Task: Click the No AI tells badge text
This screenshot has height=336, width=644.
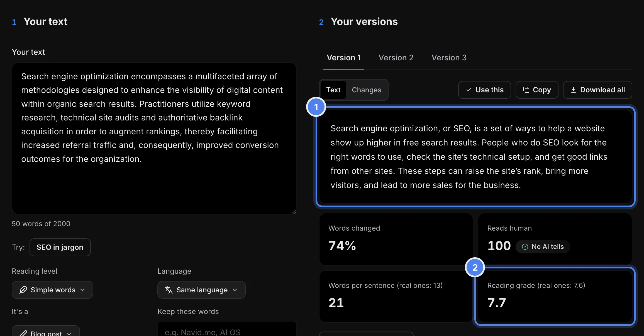Action: pos(547,247)
